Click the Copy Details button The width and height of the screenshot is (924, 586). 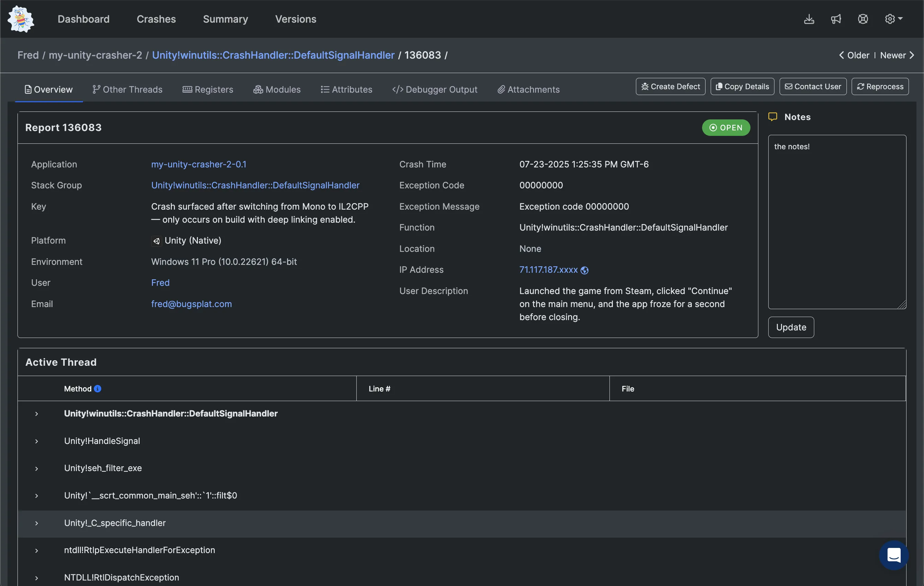coord(742,86)
